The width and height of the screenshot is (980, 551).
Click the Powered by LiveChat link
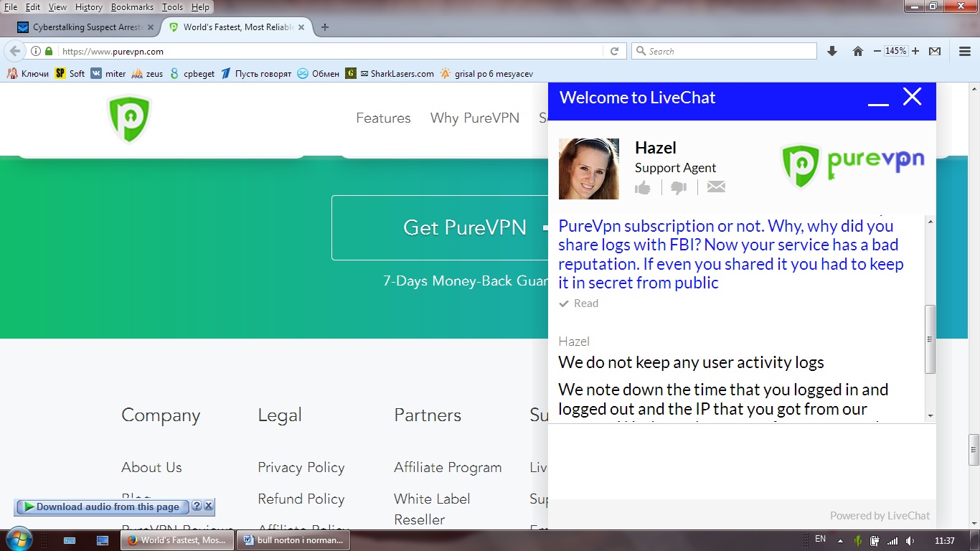click(880, 515)
